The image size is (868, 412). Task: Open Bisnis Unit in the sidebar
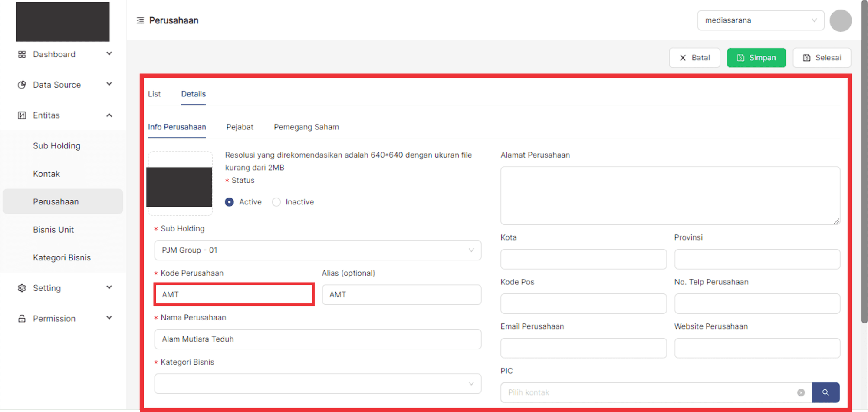[x=53, y=230]
